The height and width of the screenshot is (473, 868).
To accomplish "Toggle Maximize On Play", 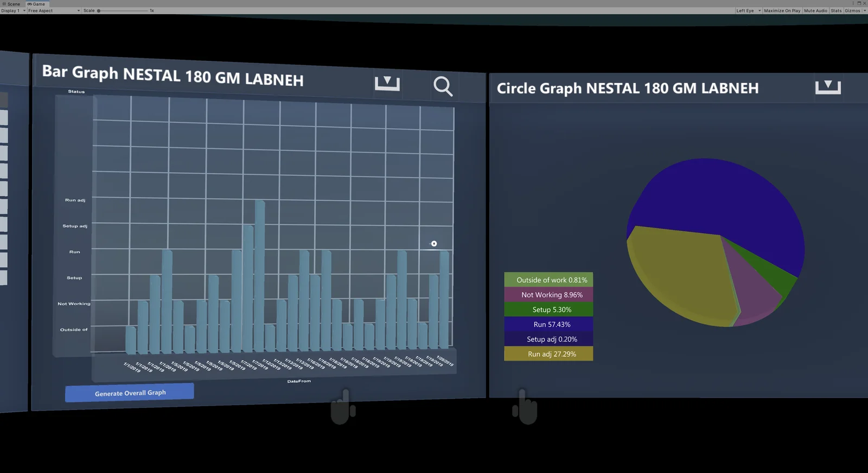I will coord(782,10).
